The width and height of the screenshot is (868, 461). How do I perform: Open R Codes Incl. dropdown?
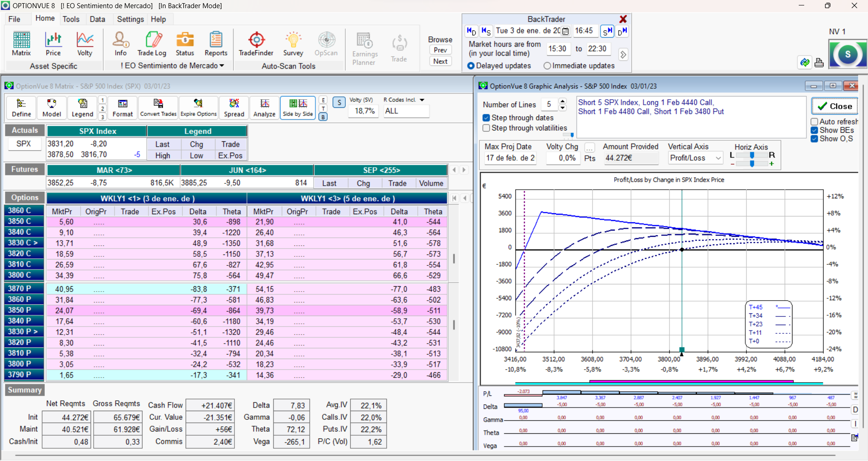tap(422, 100)
